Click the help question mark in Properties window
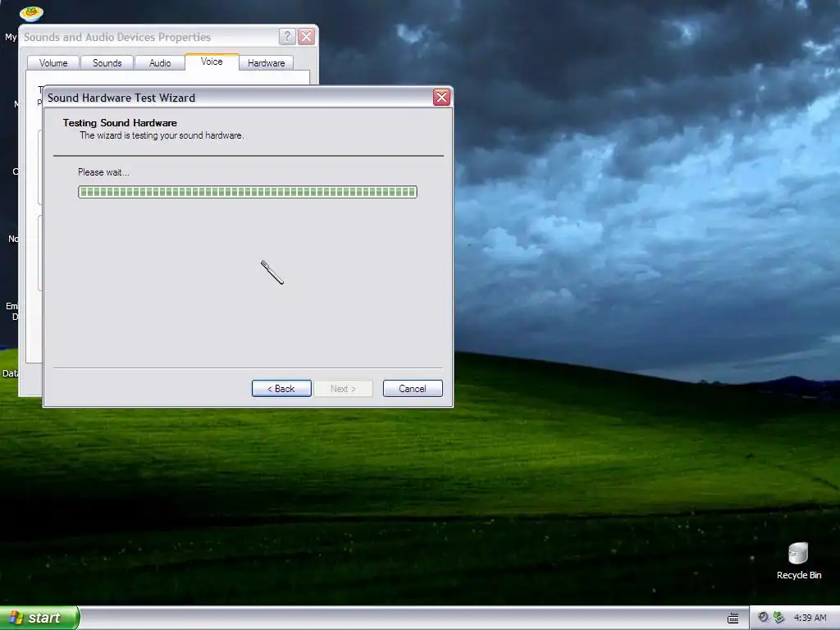 pyautogui.click(x=287, y=36)
